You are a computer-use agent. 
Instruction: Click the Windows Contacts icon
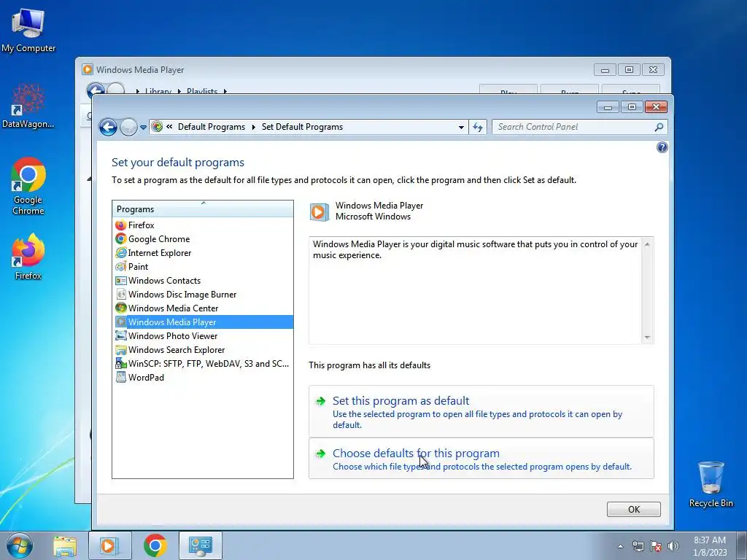[x=121, y=280]
